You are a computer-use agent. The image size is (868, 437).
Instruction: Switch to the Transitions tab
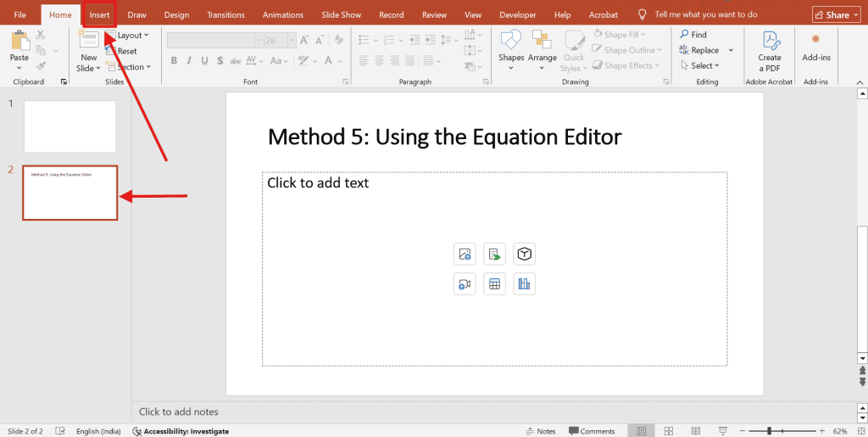coord(225,14)
